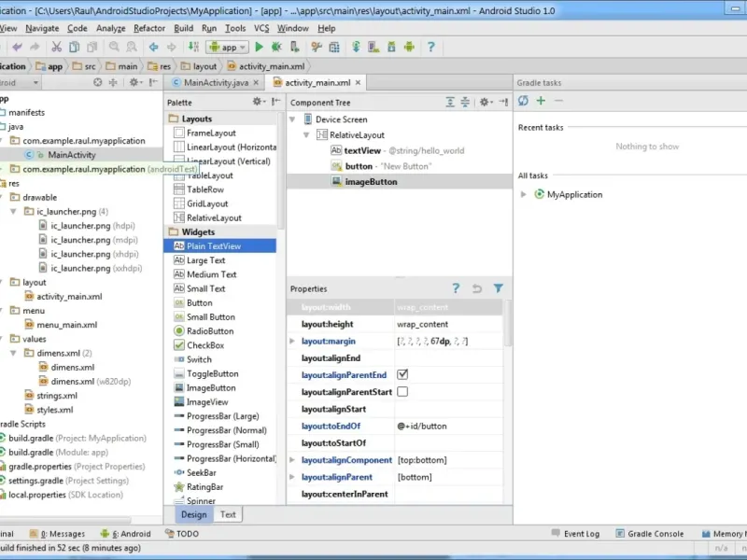Click the Properties filter funnel icon

(x=499, y=289)
